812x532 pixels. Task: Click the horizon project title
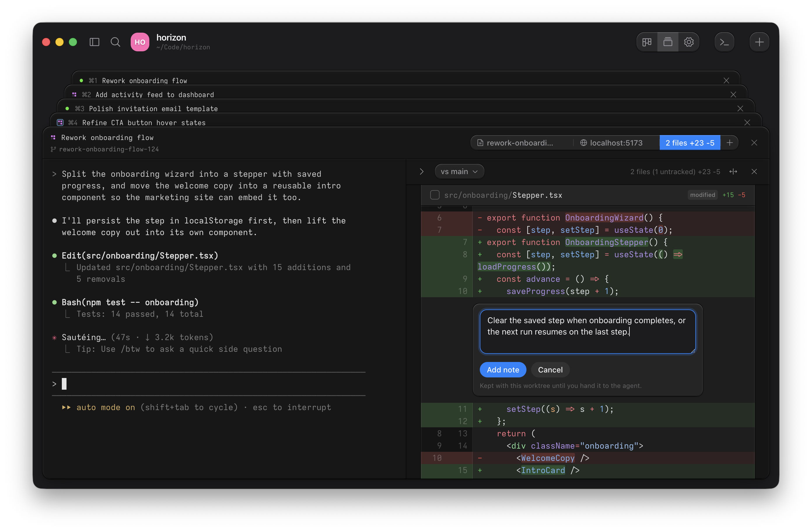pyautogui.click(x=171, y=38)
